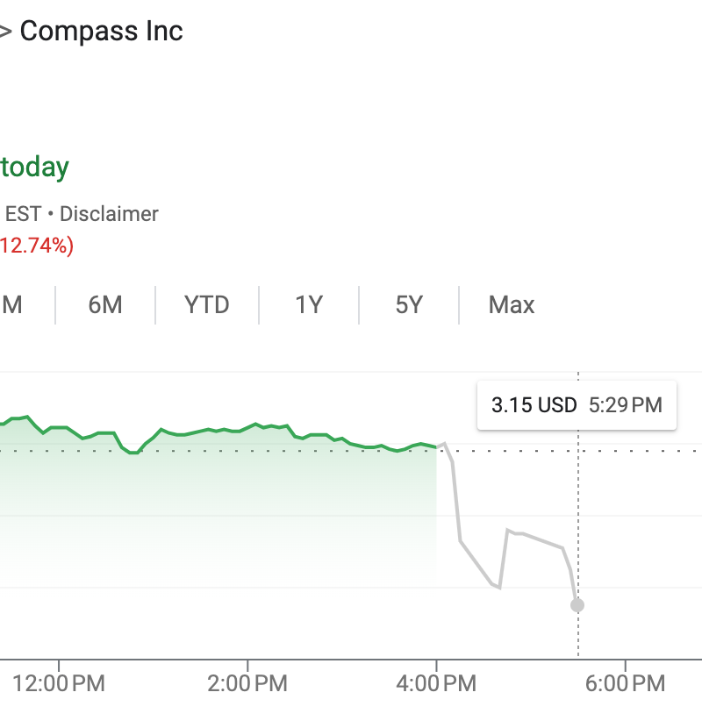
Task: Click the Compass Inc breadcrumb title
Action: pos(101,32)
